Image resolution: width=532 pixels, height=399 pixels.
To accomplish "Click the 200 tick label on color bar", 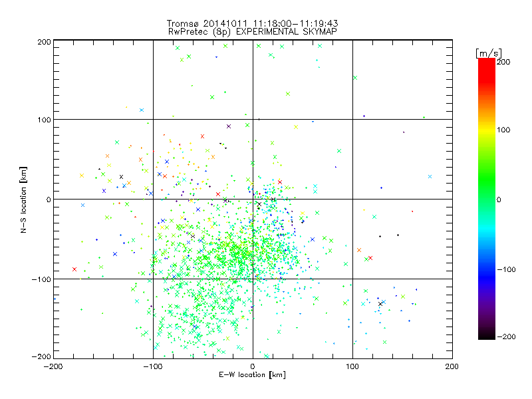I will 503,62.
